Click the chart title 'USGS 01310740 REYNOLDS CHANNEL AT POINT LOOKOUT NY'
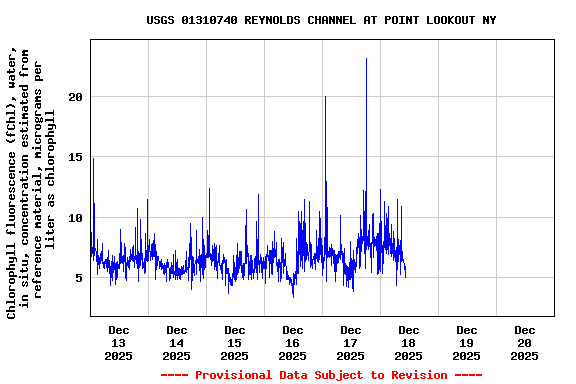Viewport: 576px width, 384px height. pyautogui.click(x=321, y=20)
